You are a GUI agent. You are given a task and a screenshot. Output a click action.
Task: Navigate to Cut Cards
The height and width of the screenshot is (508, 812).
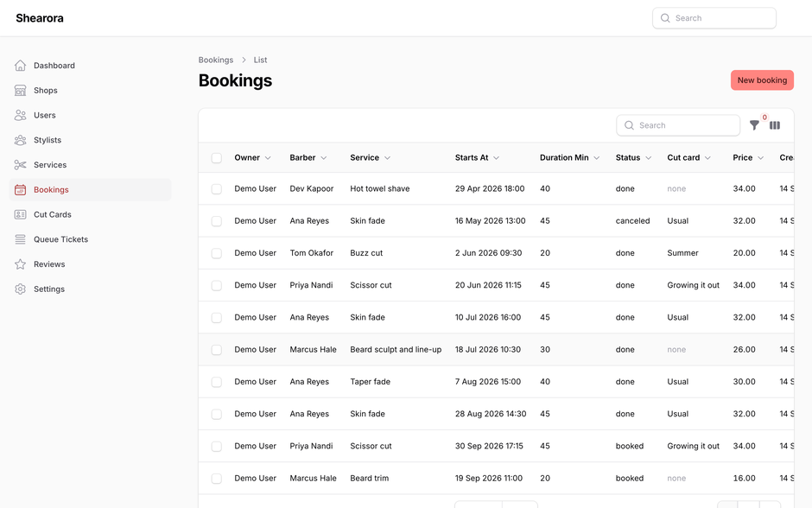pos(90,214)
